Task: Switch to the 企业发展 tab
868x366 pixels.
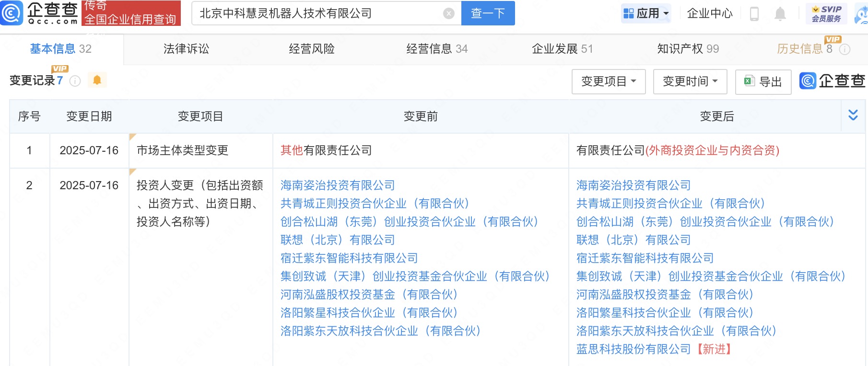Action: 563,49
